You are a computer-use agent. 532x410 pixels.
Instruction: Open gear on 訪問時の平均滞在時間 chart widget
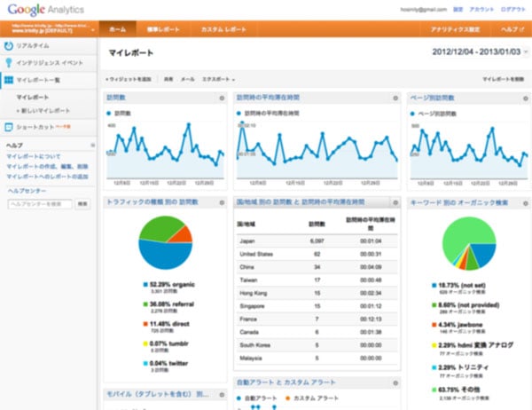click(397, 99)
